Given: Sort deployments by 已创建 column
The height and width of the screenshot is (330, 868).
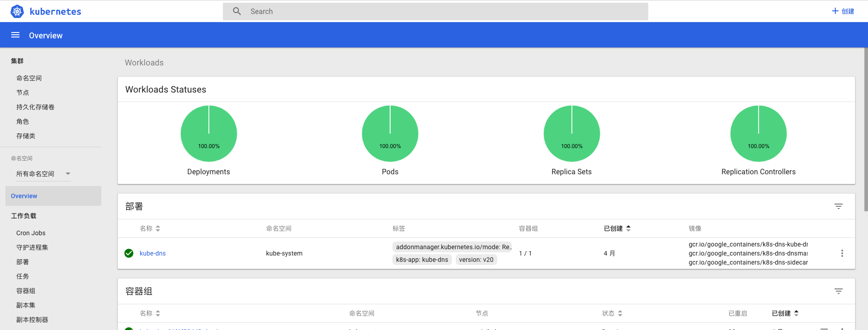Looking at the screenshot, I should [617, 228].
